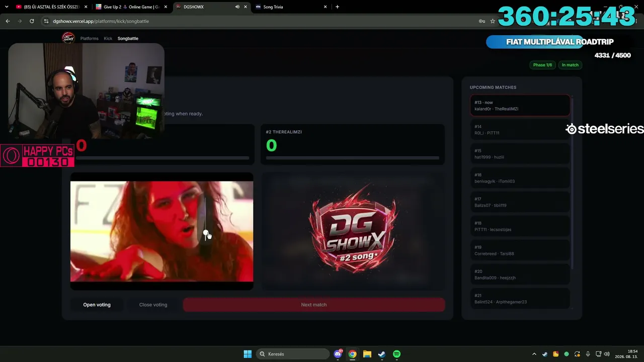Click the Phase 1/6 badge
This screenshot has width=644, height=362.
[542, 65]
